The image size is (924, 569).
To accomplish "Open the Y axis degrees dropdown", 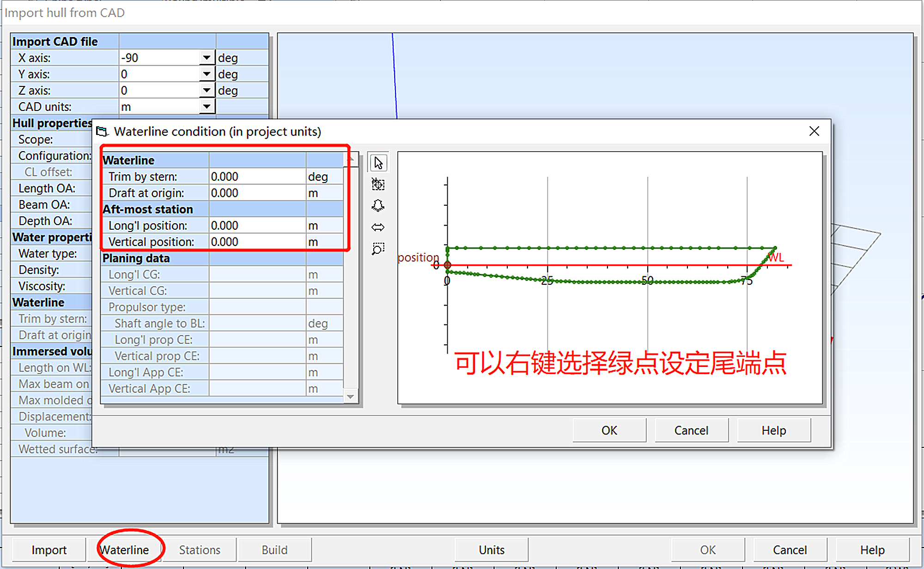I will [x=207, y=73].
